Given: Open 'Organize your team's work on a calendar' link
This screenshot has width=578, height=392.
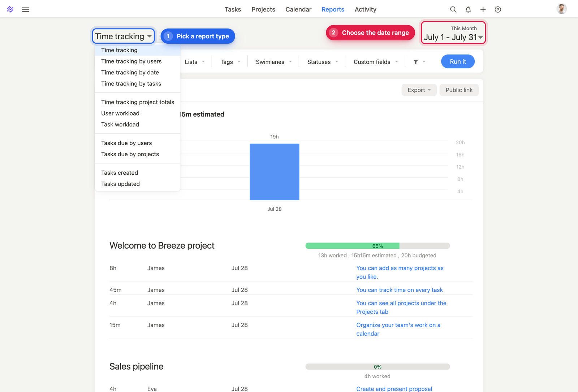Looking at the screenshot, I should [398, 329].
